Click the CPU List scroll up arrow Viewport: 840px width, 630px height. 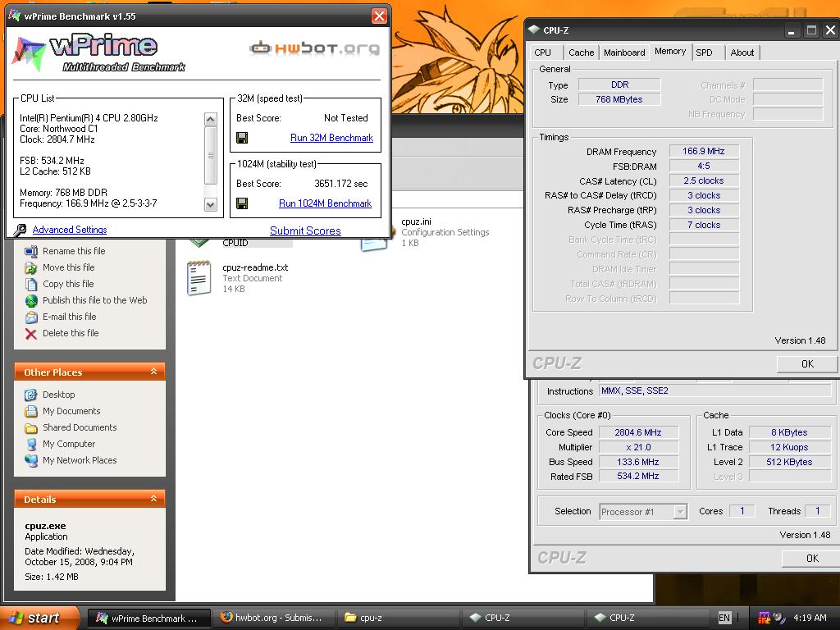pos(211,119)
